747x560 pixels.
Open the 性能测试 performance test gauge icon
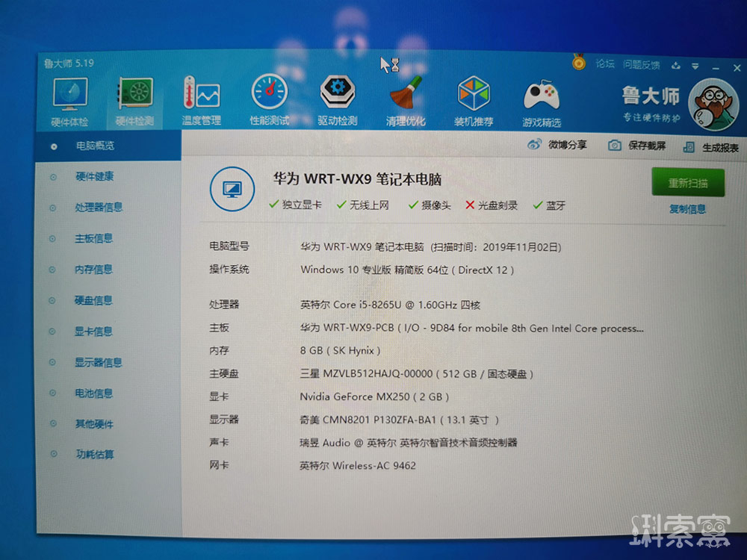pyautogui.click(x=269, y=93)
